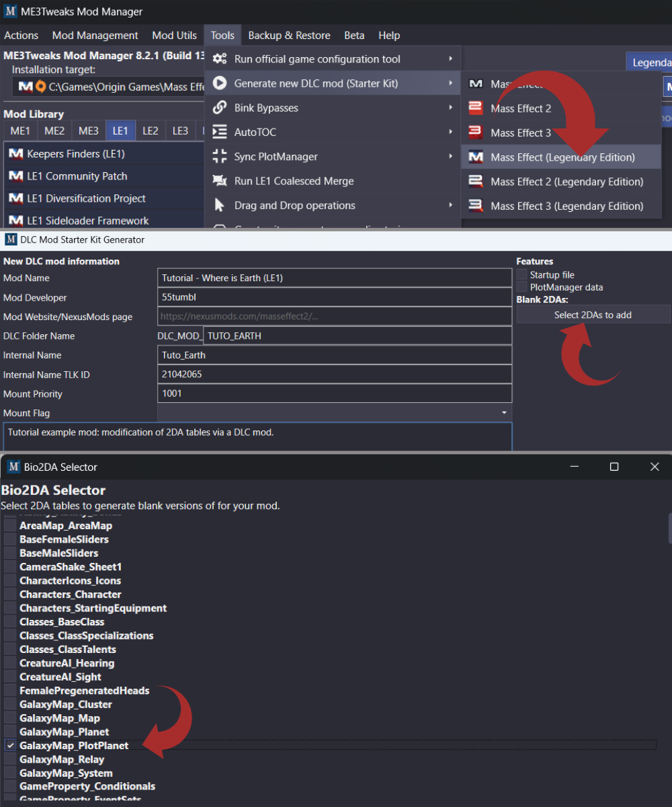Enable the PlotManager data checkbox
The image size is (672, 807).
pos(522,287)
